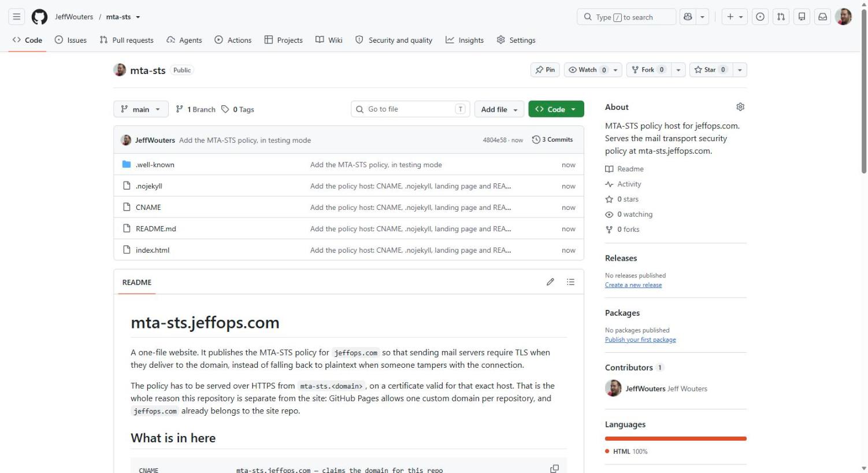
Task: View 0 forks link
Action: pos(622,230)
